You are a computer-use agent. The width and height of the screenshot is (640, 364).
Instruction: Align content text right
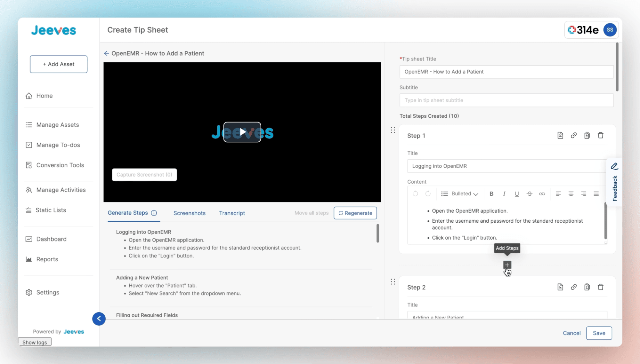[x=584, y=194]
